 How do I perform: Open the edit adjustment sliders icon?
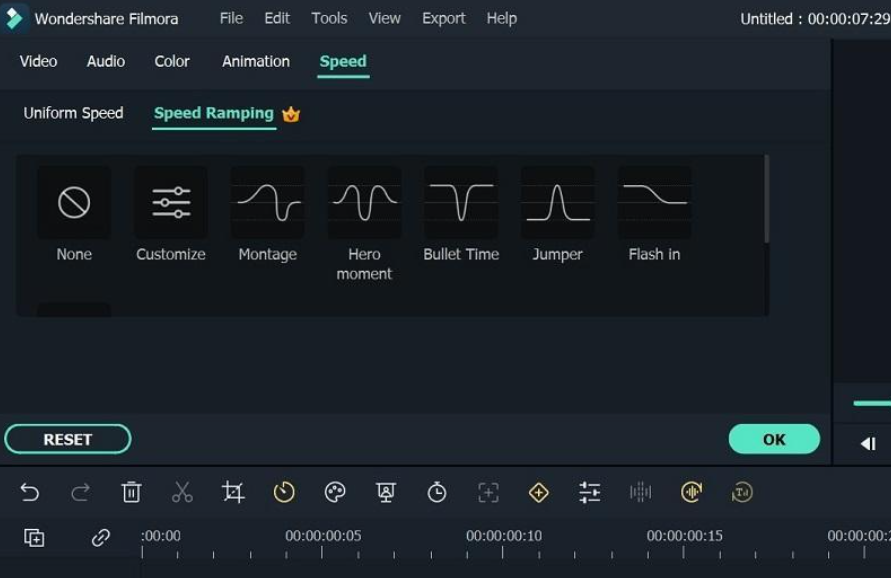click(589, 492)
